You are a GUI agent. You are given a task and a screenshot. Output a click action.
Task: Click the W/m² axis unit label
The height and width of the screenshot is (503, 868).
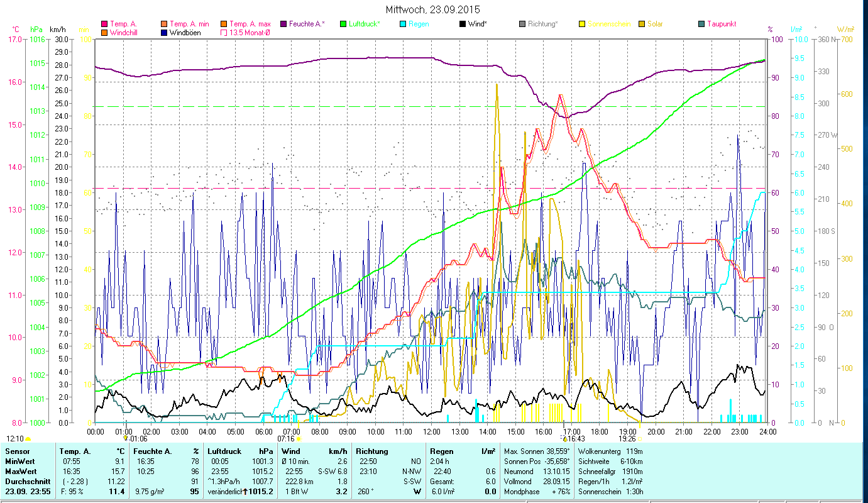tap(846, 30)
